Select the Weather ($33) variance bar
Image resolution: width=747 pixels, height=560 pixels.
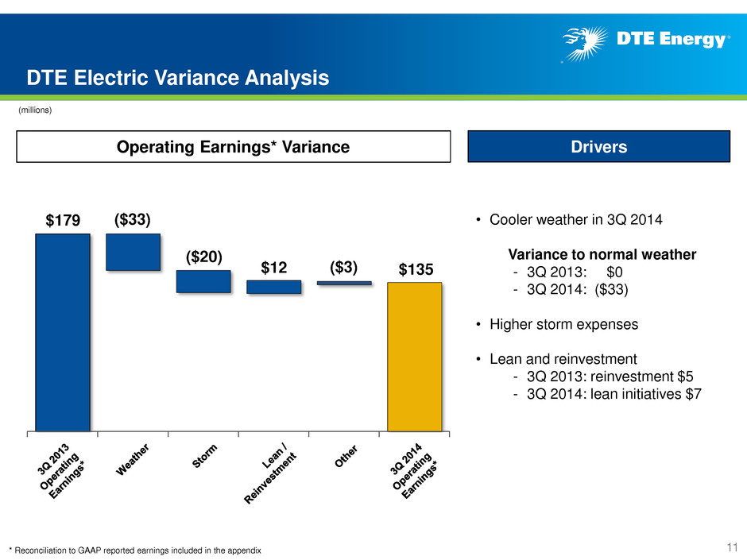pos(133,252)
